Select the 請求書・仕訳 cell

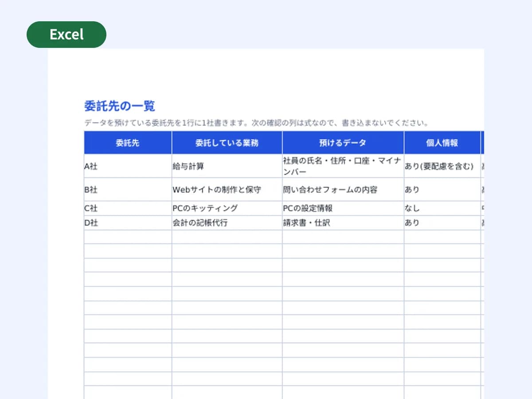tap(343, 223)
